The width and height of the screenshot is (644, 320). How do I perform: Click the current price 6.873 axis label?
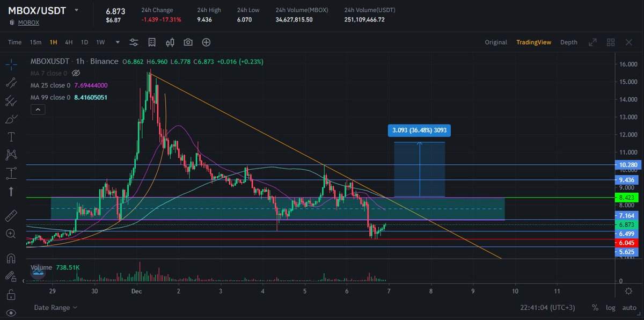[627, 224]
